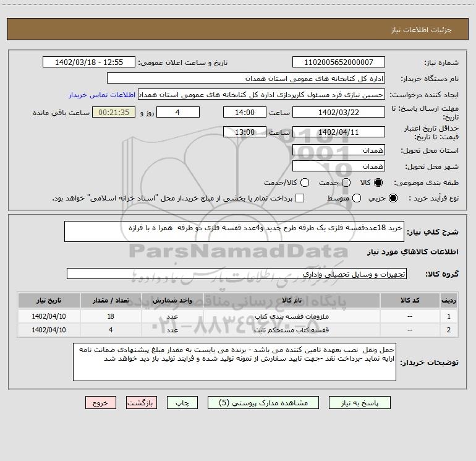The height and width of the screenshot is (461, 476).
Task: Click the شماره نیاز field 1102005652000007
Action: click(339, 62)
